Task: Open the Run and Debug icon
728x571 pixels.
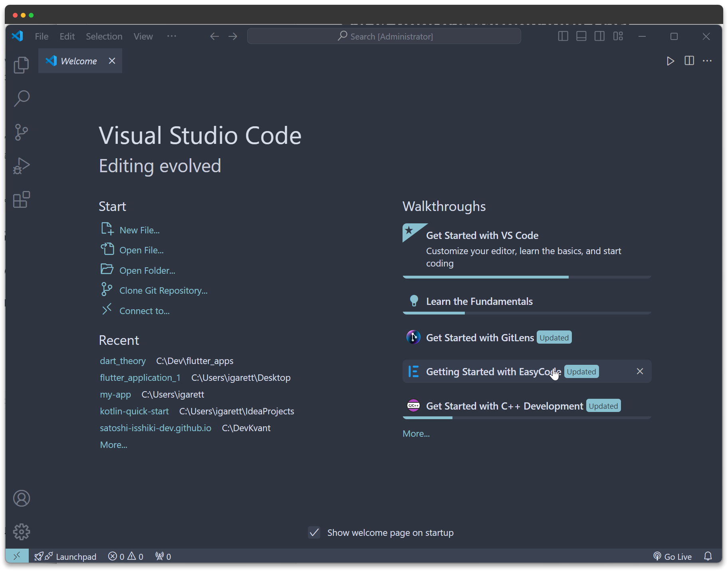Action: click(x=21, y=165)
